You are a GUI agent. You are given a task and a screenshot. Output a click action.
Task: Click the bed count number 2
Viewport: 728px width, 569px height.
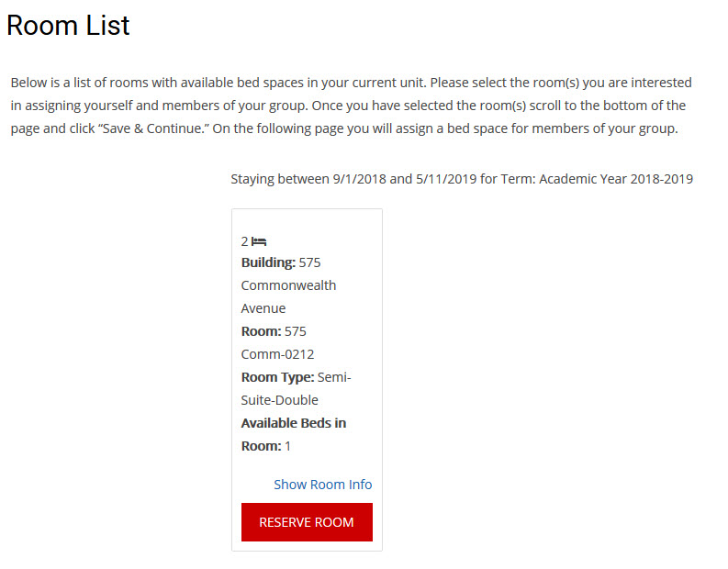[x=245, y=241]
